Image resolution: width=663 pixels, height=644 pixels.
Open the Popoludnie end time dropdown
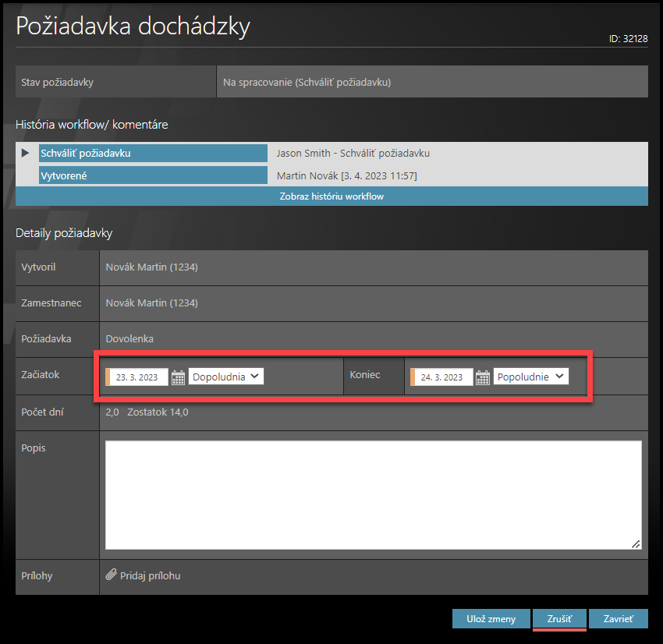click(x=530, y=377)
